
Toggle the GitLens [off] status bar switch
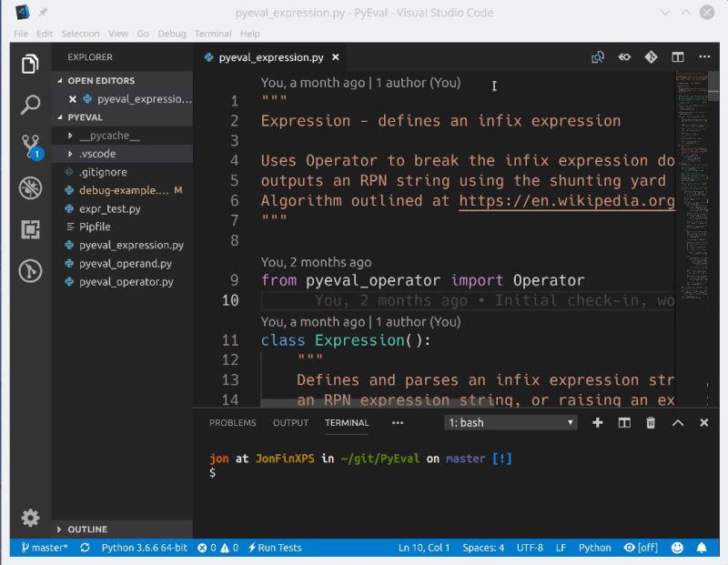pos(646,548)
